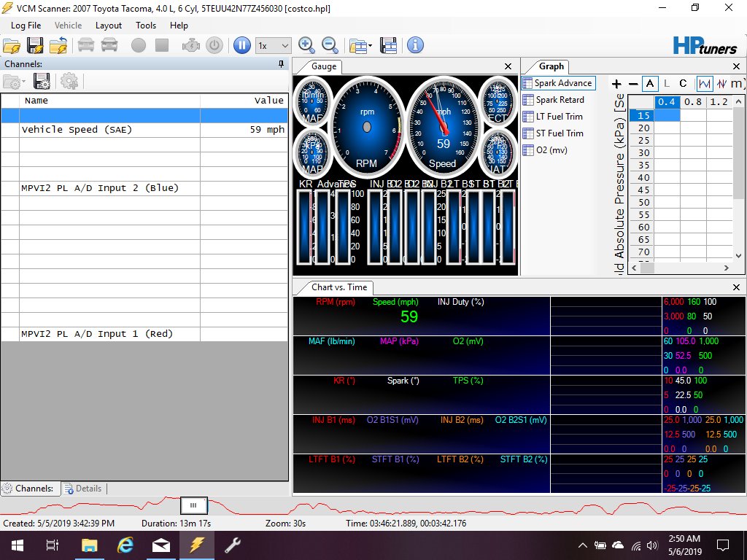Close the Gauge panel
The width and height of the screenshot is (747, 560).
tap(508, 66)
